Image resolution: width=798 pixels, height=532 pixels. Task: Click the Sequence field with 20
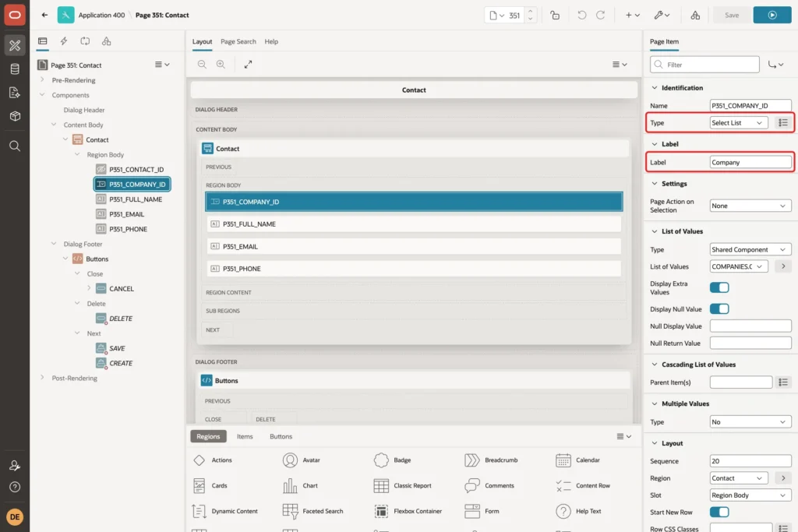coord(750,461)
